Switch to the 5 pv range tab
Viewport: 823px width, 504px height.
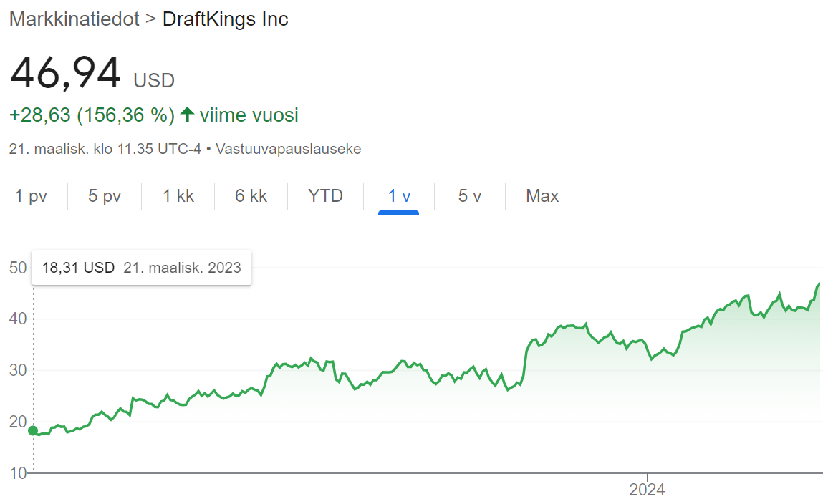point(105,195)
